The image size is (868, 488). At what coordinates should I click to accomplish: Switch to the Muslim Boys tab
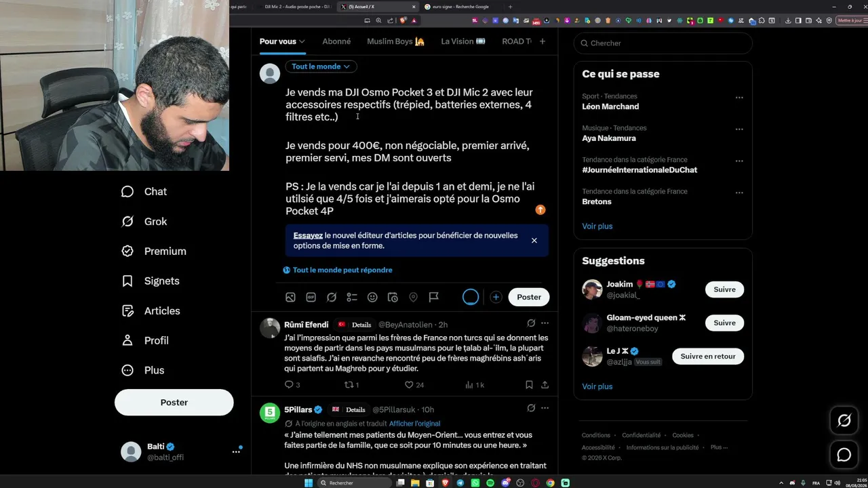pyautogui.click(x=396, y=41)
